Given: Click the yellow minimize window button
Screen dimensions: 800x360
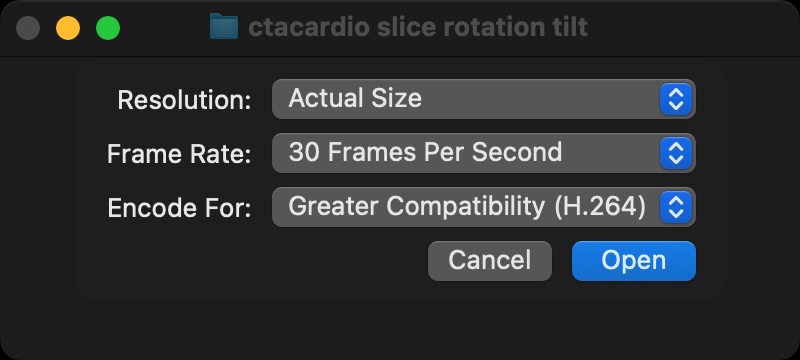Looking at the screenshot, I should pos(68,28).
